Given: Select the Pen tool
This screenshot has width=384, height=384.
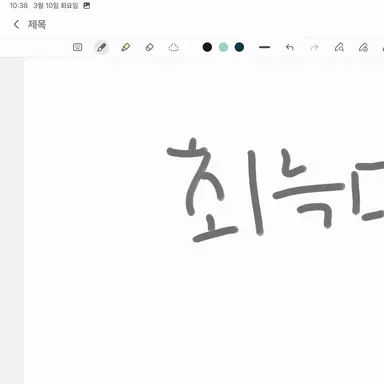Looking at the screenshot, I should [x=102, y=47].
